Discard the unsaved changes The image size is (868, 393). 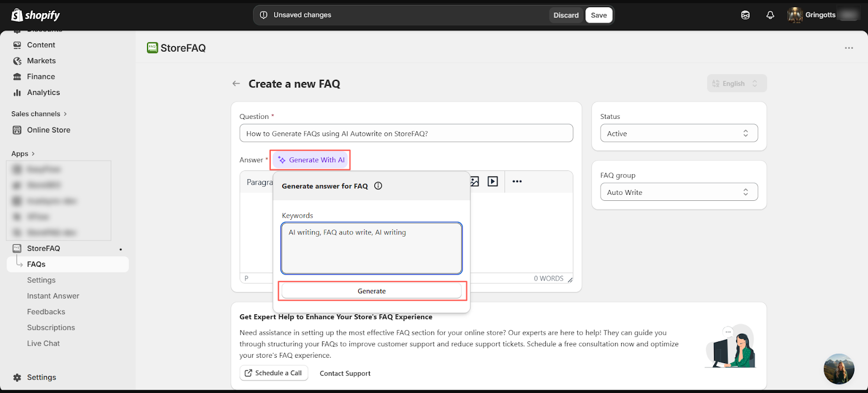(x=566, y=15)
